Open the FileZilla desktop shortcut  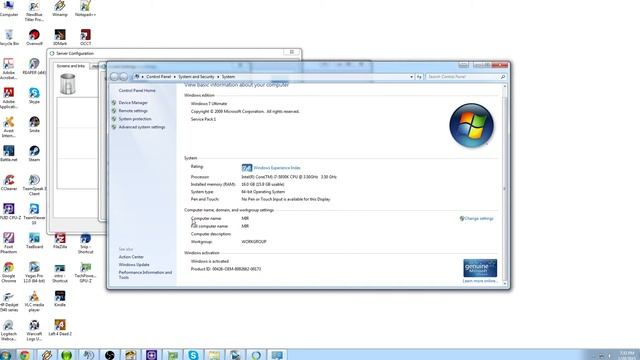pyautogui.click(x=60, y=241)
